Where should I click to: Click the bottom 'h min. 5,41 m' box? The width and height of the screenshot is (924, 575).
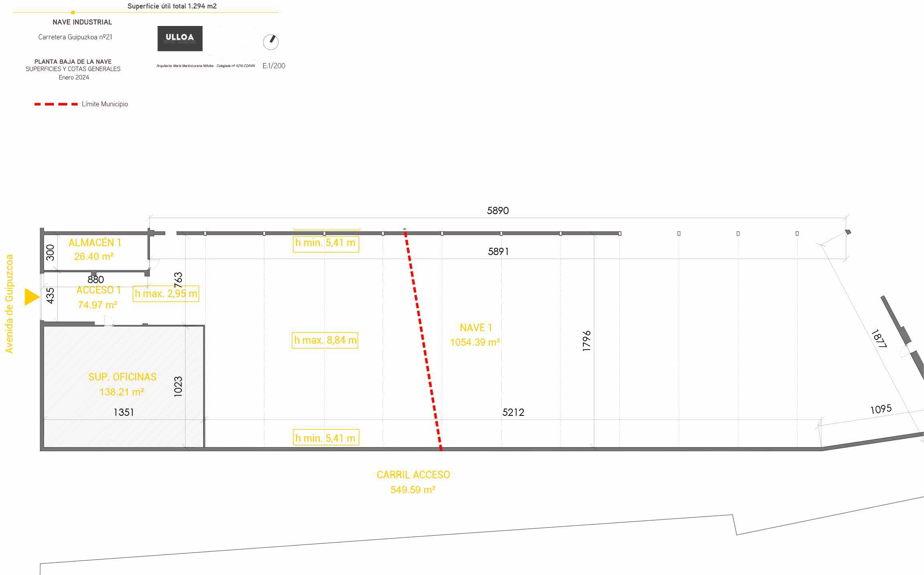[325, 438]
